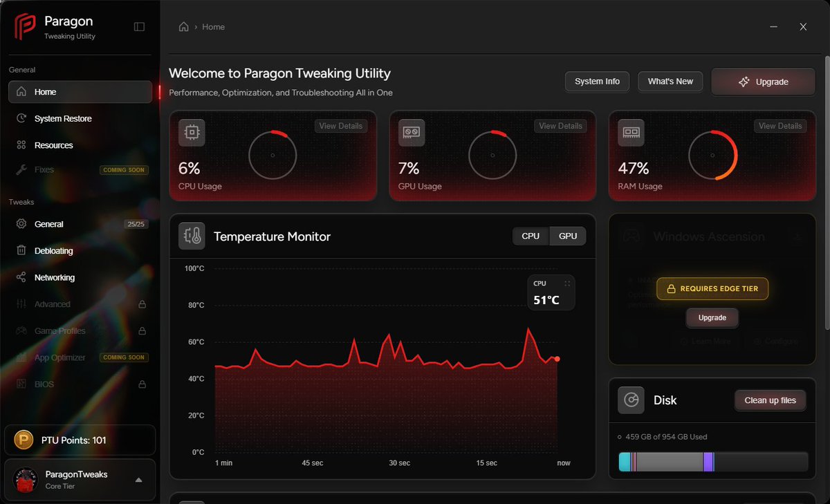
Task: Click the Game Profiles lock icon
Action: pos(142,330)
